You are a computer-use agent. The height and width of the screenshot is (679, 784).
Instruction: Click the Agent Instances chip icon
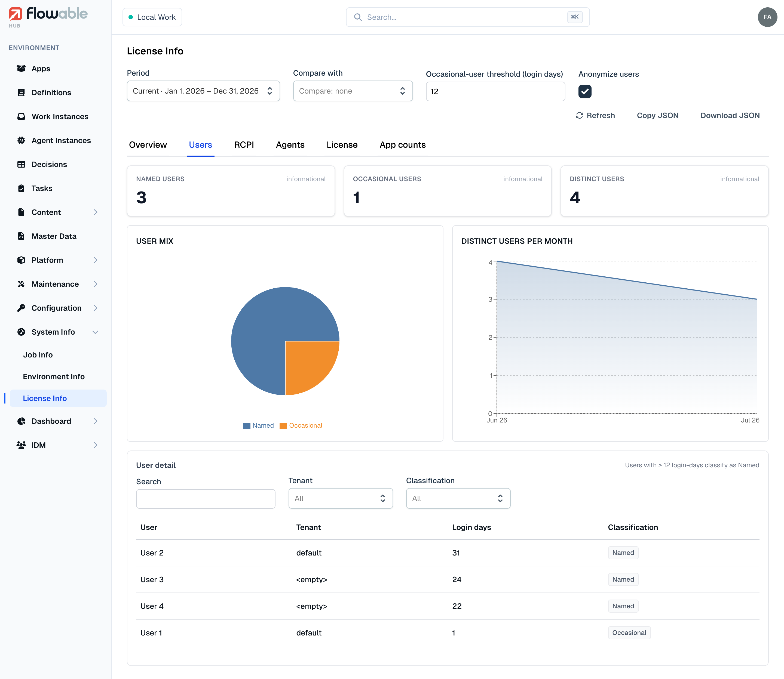tap(21, 140)
